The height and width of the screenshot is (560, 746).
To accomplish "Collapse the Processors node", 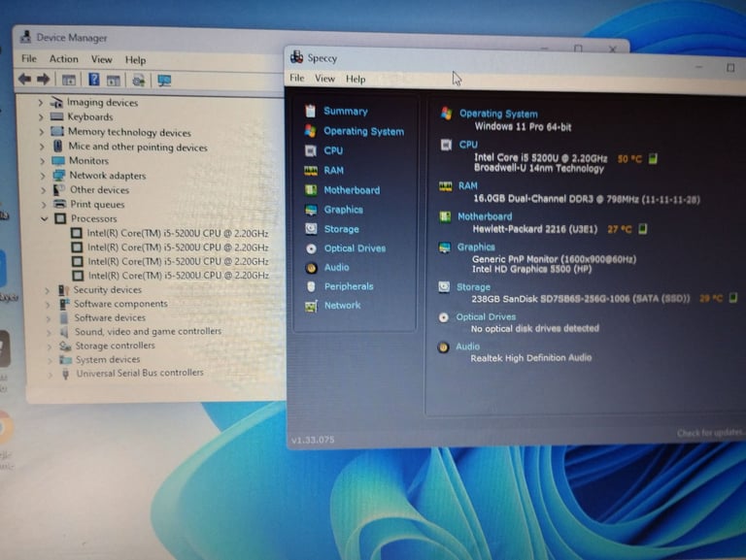I will click(x=45, y=218).
